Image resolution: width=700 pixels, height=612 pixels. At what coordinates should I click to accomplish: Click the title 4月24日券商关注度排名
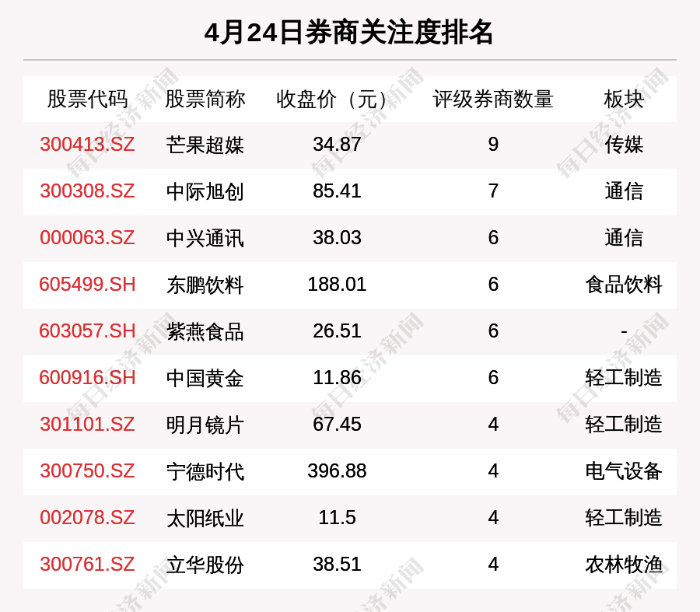coord(348,33)
